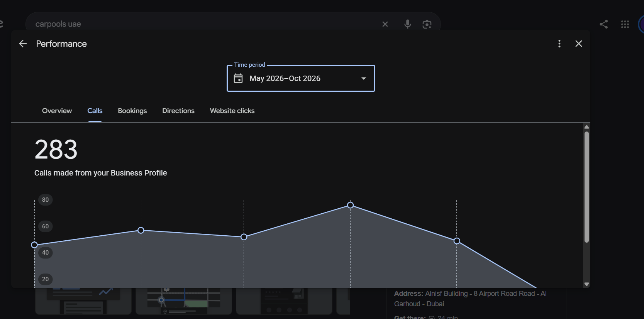Click the share icon in the page header

(603, 24)
